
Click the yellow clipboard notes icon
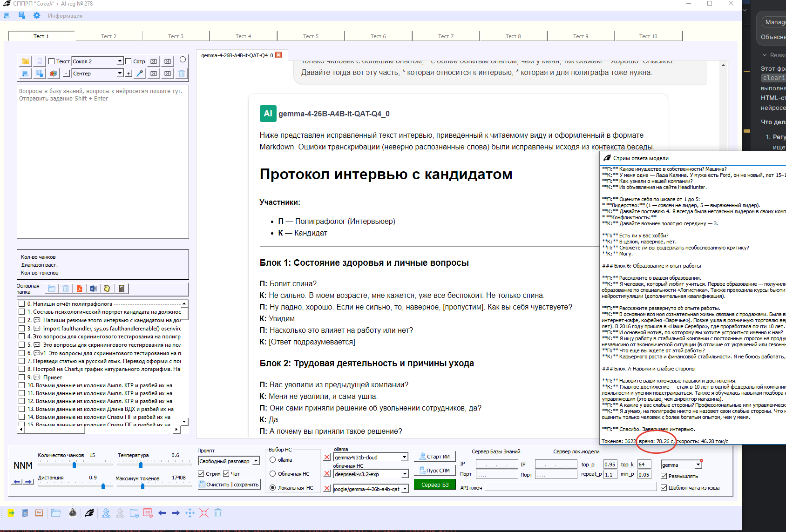[107, 289]
